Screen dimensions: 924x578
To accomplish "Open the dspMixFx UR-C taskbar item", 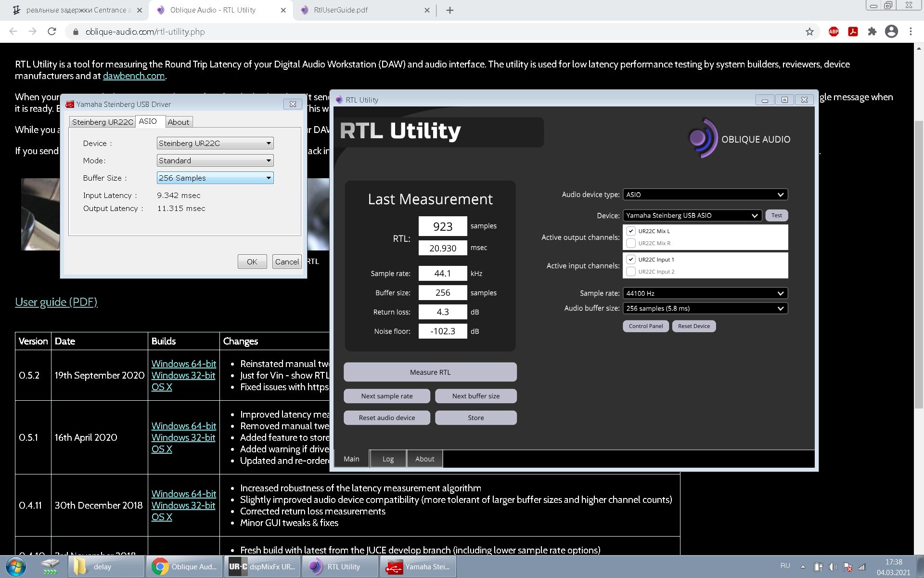I will coord(263,566).
